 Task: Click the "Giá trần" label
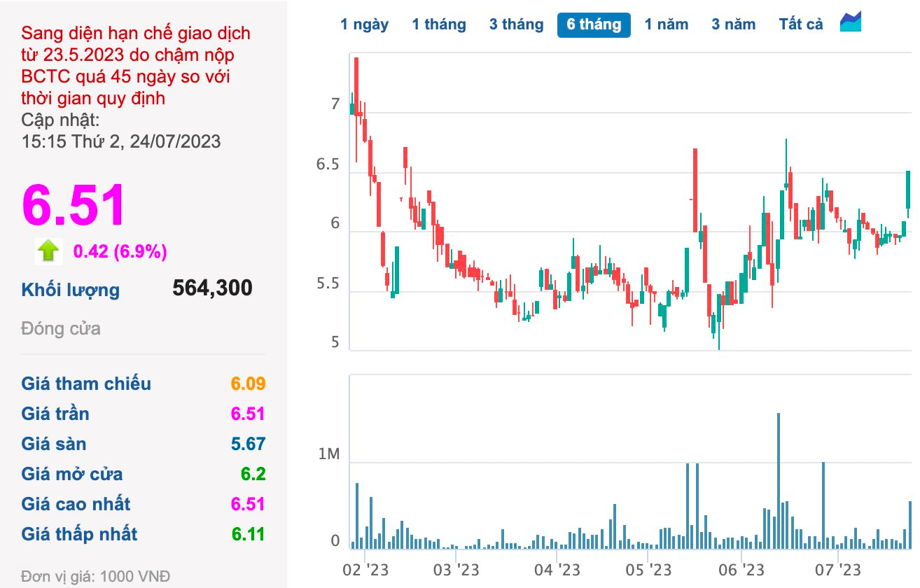click(x=55, y=414)
